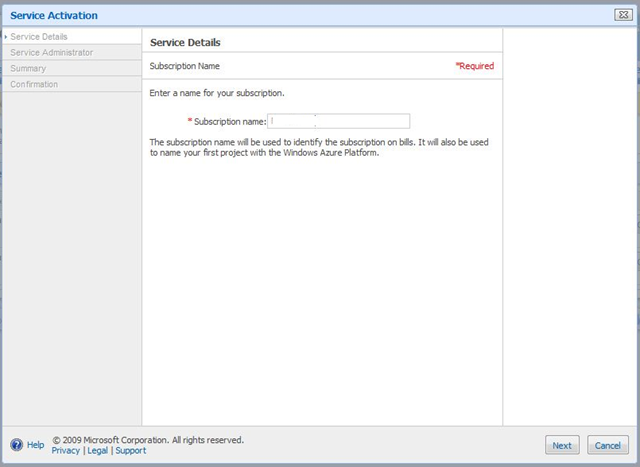Screen dimensions: 640x467
Task: Click inside the Subscription name field
Action: click(x=338, y=121)
